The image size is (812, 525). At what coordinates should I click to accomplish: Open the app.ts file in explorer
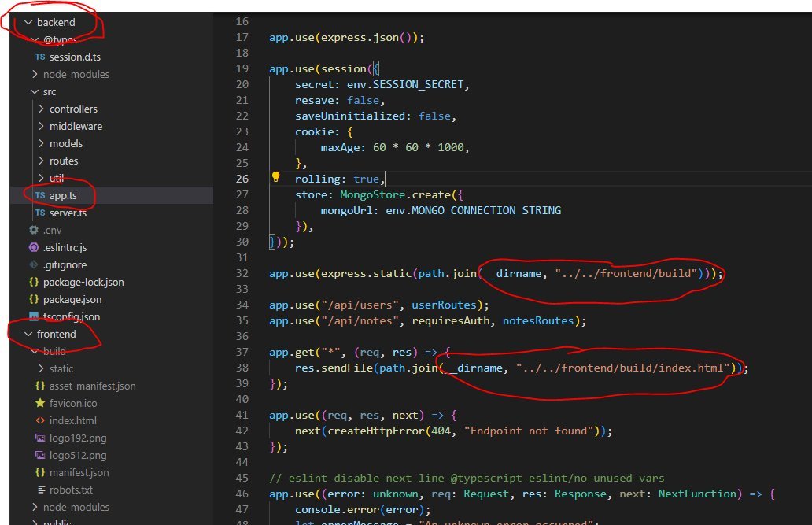click(x=63, y=196)
